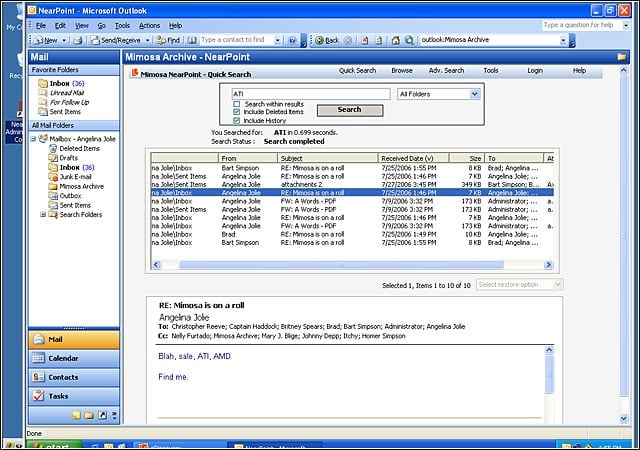This screenshot has width=640, height=450.
Task: Switch to the Contacts pane
Action: tap(74, 377)
